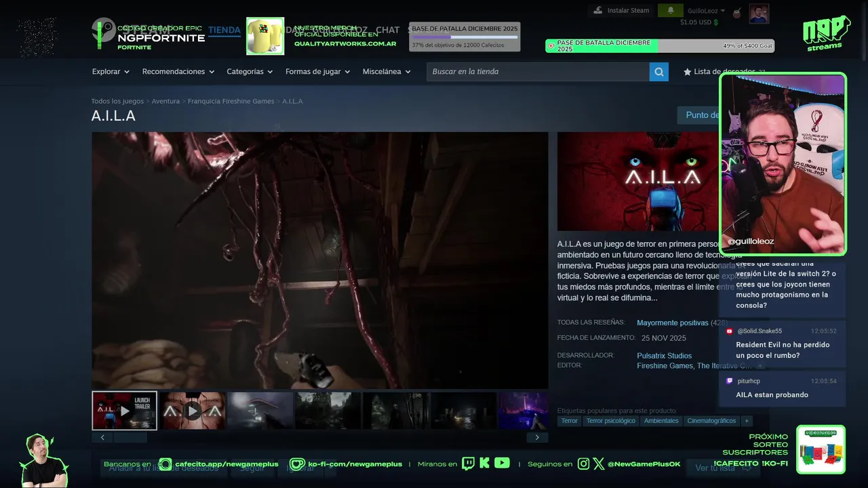The height and width of the screenshot is (488, 868).
Task: Expand the Recomendaciones menu
Action: [x=178, y=72]
